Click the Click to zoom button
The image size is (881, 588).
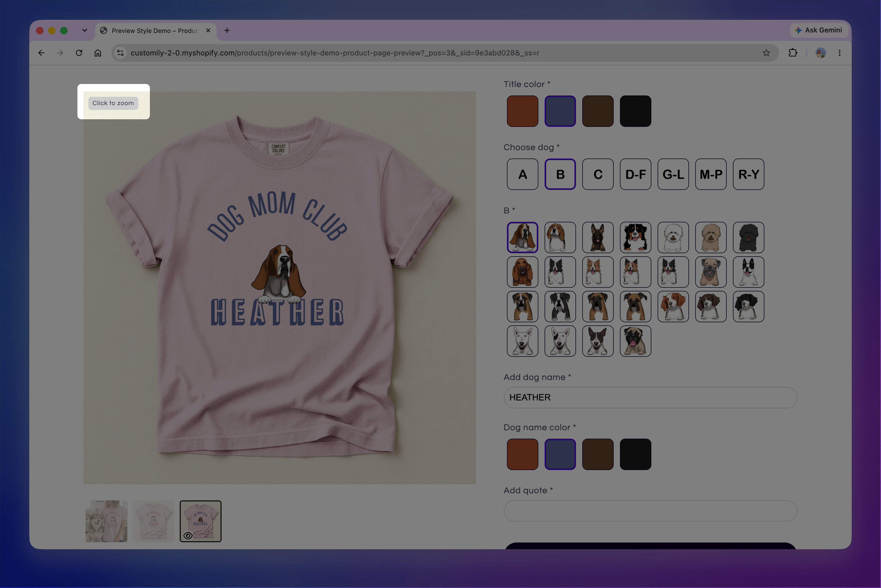click(113, 103)
